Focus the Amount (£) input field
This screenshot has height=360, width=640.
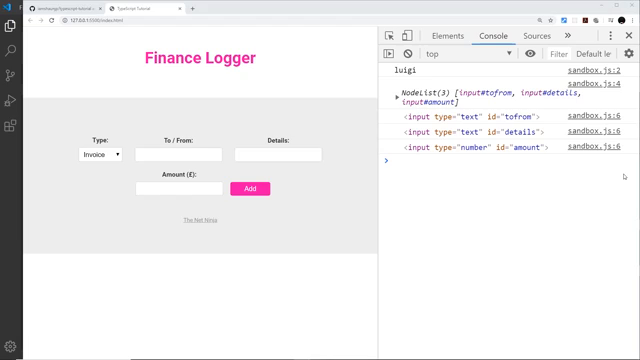click(x=179, y=189)
